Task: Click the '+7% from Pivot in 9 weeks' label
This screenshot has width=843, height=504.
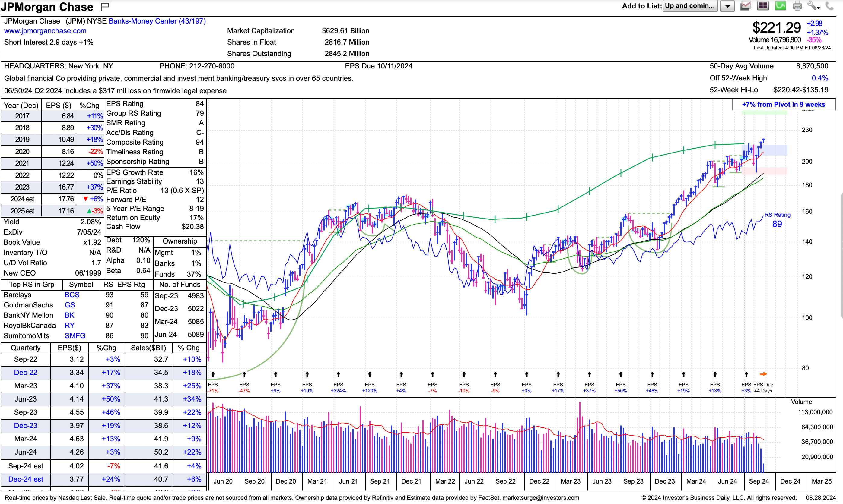Action: tap(783, 105)
